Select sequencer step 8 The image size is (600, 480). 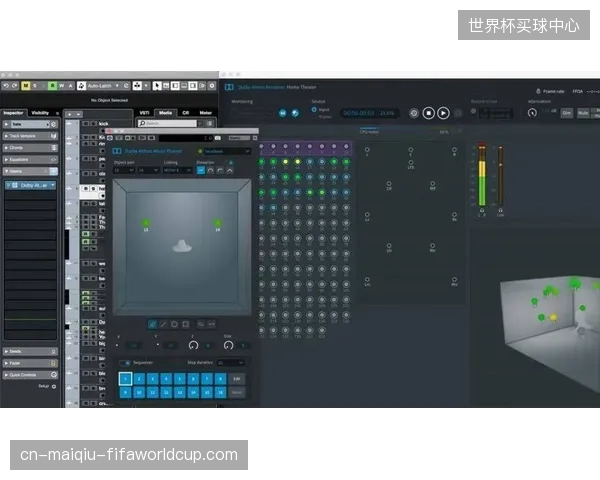coord(220,379)
